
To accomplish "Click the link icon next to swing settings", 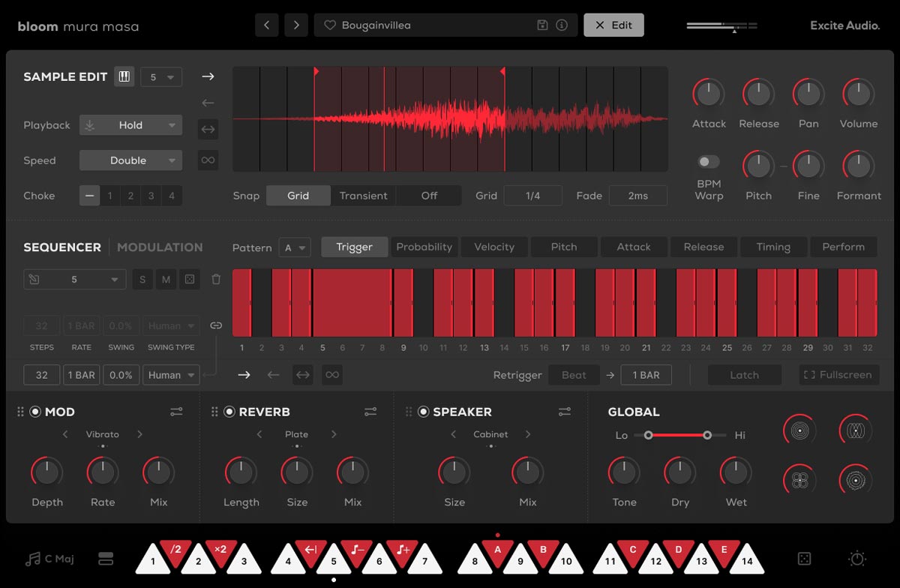I will (x=216, y=325).
